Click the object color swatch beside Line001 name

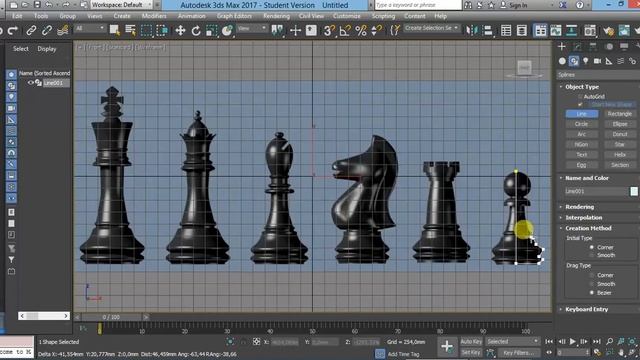coord(634,191)
